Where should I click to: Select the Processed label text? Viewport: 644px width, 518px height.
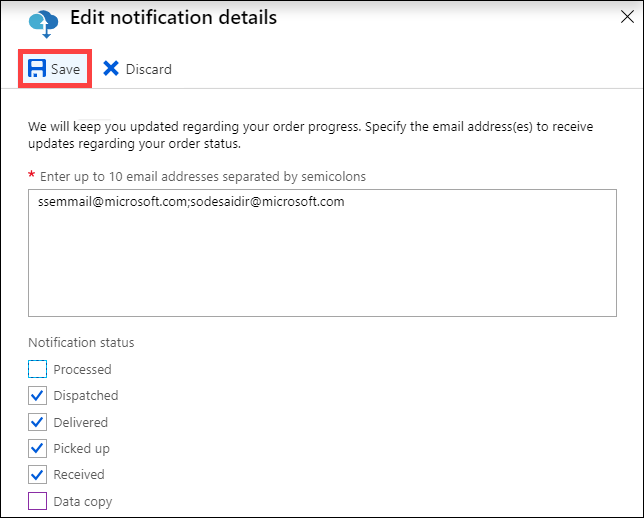click(x=83, y=369)
